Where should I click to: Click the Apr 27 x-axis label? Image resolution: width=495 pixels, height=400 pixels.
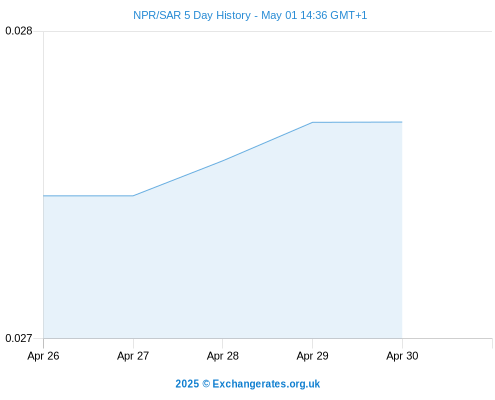[133, 356]
